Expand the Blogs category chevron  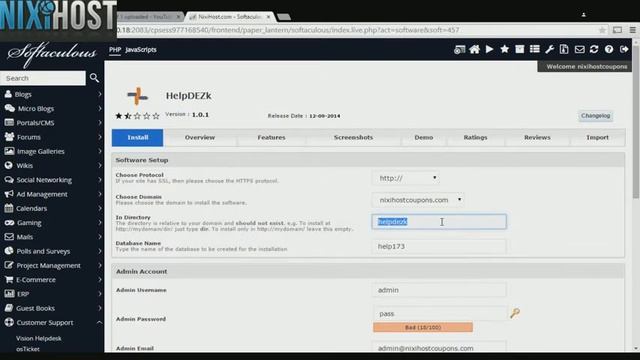(x=100, y=94)
